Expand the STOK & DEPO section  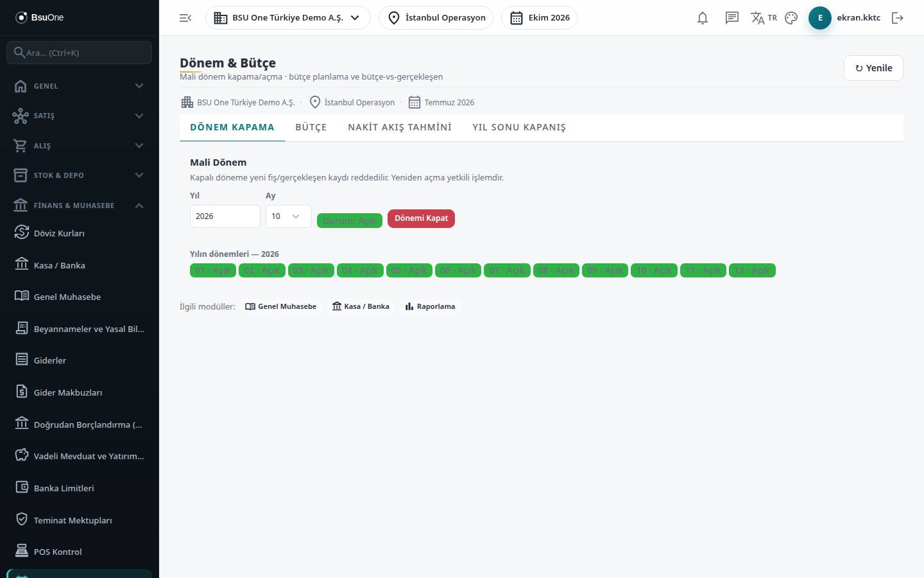(x=80, y=175)
